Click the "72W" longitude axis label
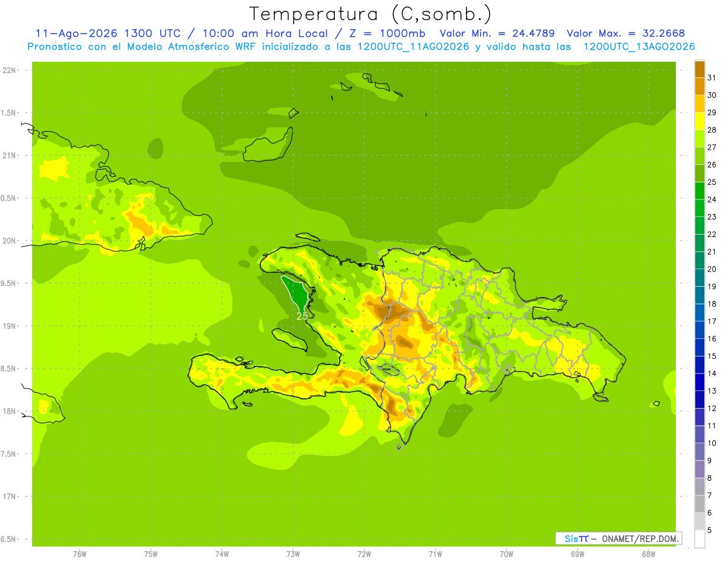 click(364, 554)
